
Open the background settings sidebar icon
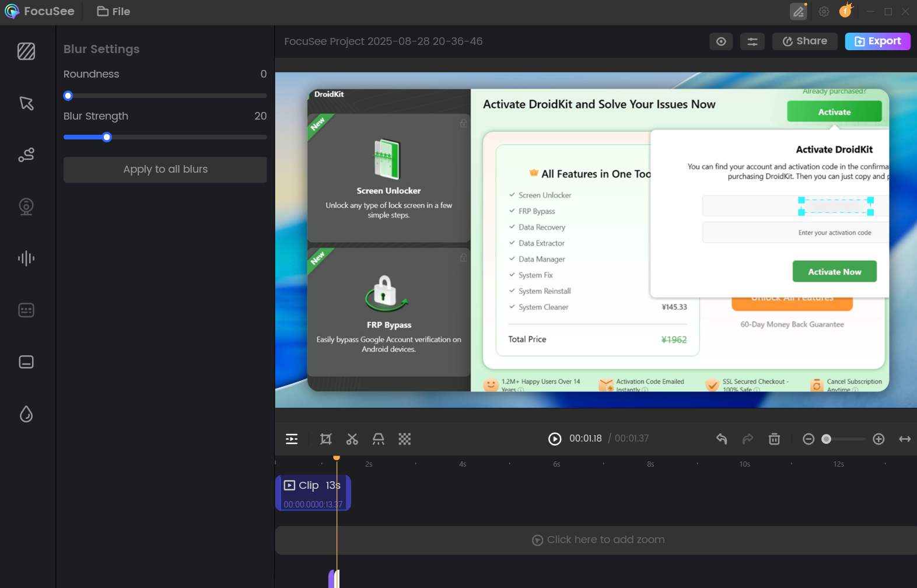(x=26, y=51)
